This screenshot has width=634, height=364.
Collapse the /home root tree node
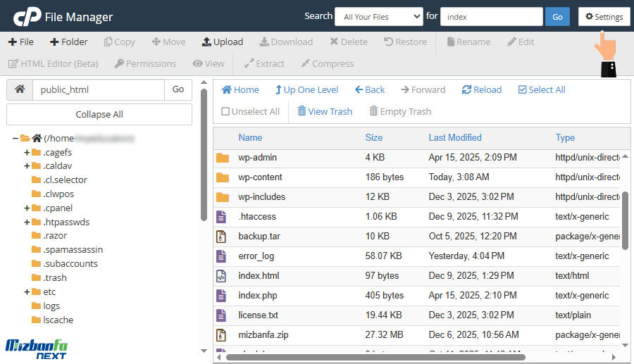[x=15, y=138]
